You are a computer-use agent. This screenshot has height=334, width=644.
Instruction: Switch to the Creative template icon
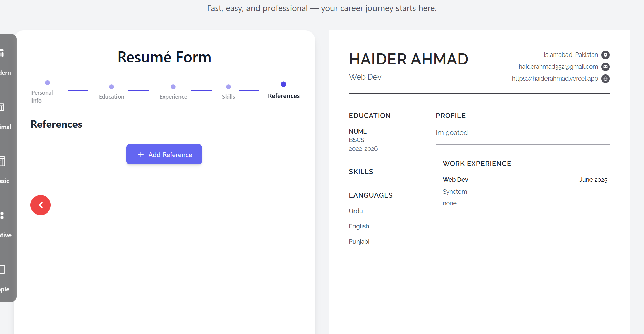click(x=3, y=216)
